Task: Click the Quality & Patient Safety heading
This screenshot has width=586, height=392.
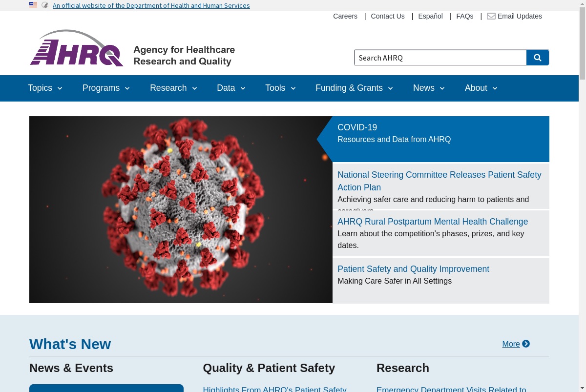Action: (x=269, y=368)
